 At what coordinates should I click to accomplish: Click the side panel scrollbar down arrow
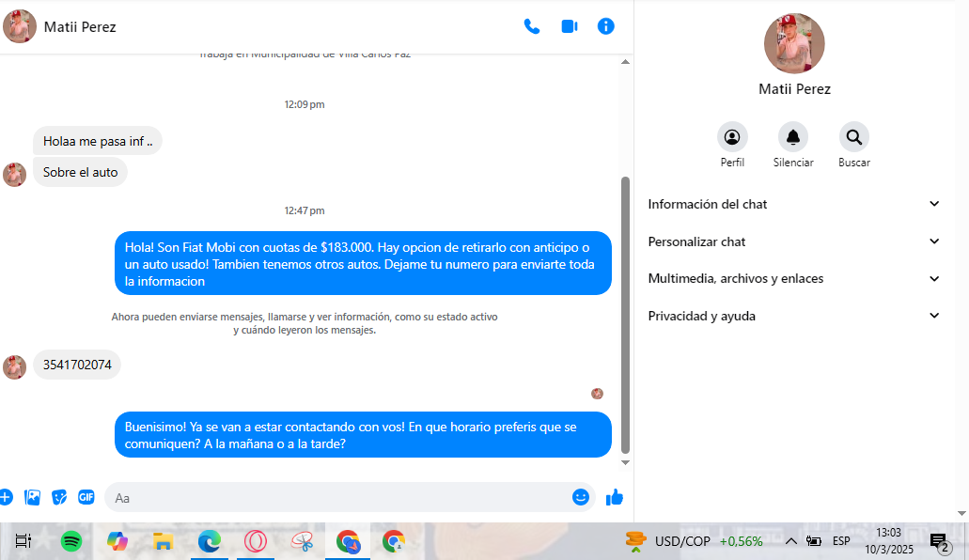pos(961,513)
